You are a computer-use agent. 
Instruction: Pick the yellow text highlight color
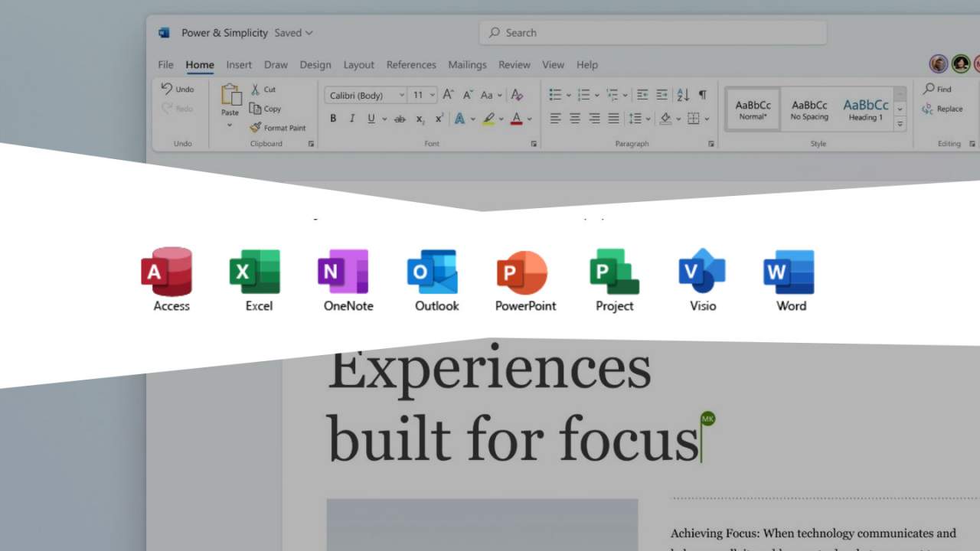click(x=488, y=119)
